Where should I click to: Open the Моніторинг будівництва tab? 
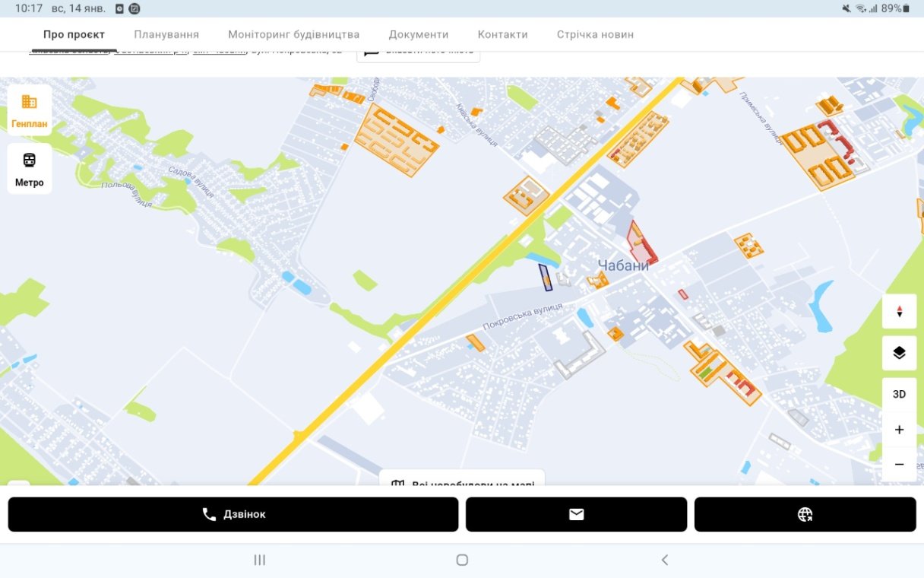(293, 34)
